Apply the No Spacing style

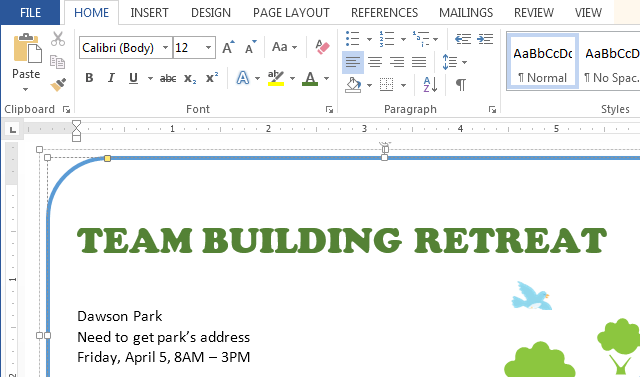point(610,62)
